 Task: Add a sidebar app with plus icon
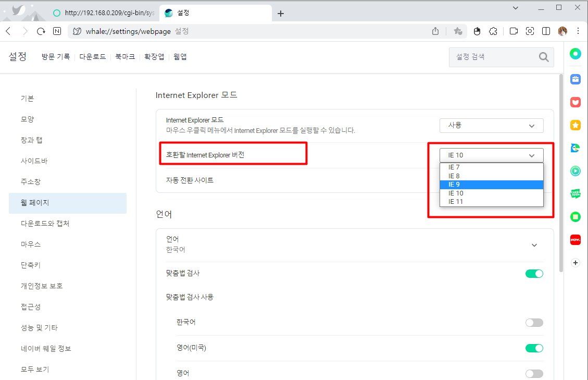576,263
